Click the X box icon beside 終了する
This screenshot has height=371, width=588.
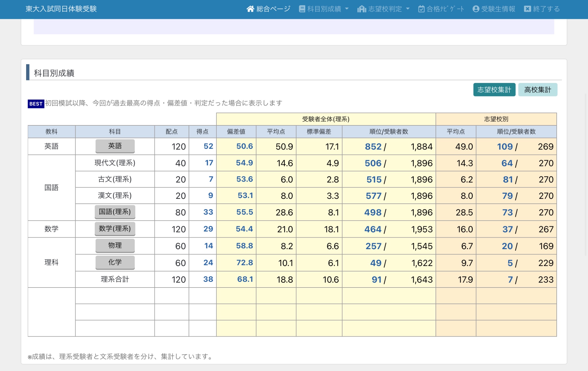coord(527,9)
